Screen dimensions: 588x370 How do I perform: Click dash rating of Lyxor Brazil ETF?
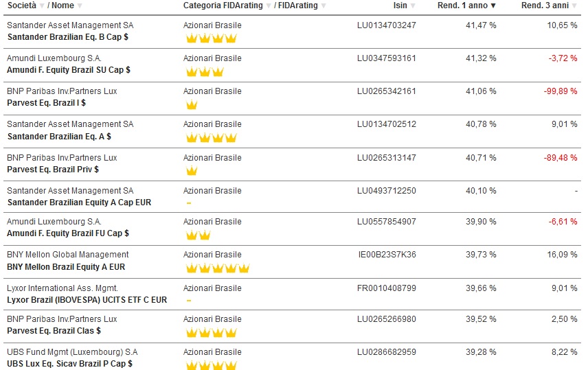(x=189, y=301)
